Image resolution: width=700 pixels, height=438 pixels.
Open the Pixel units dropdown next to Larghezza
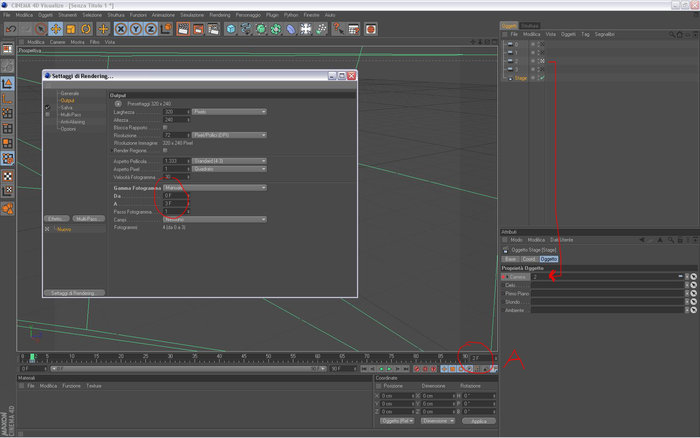pyautogui.click(x=229, y=112)
